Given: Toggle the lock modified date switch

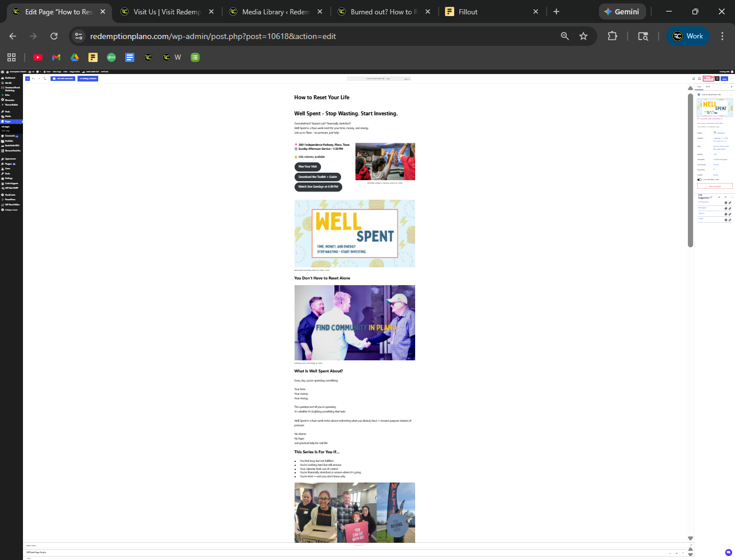Looking at the screenshot, I should [x=699, y=180].
